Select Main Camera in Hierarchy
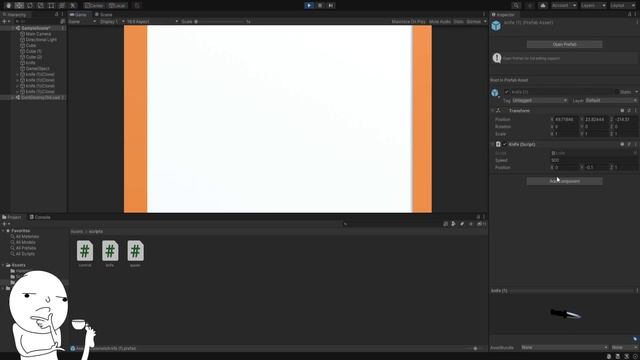Image resolution: width=640 pixels, height=360 pixels. click(x=38, y=34)
